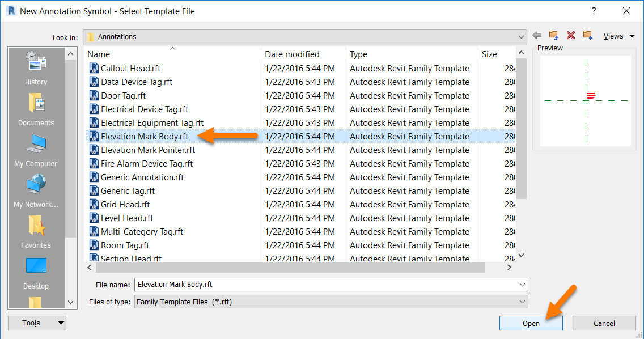Click the Create New Folder icon

tap(588, 36)
